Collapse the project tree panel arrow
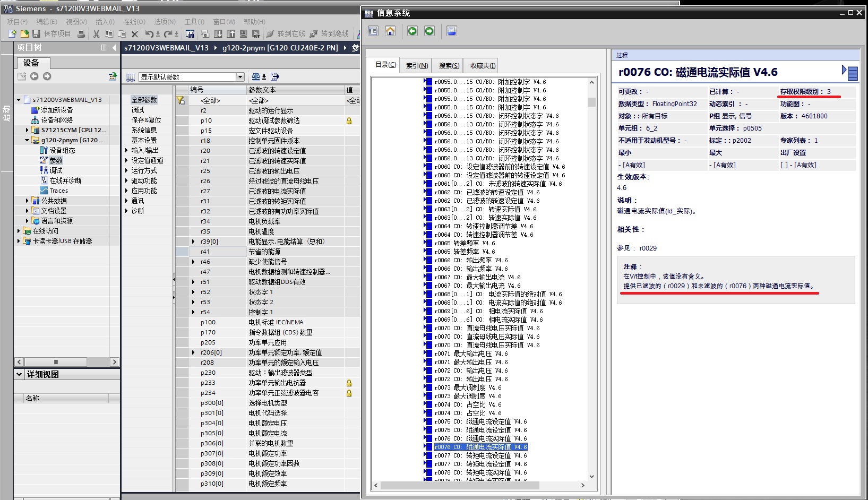This screenshot has height=500, width=868. point(114,48)
